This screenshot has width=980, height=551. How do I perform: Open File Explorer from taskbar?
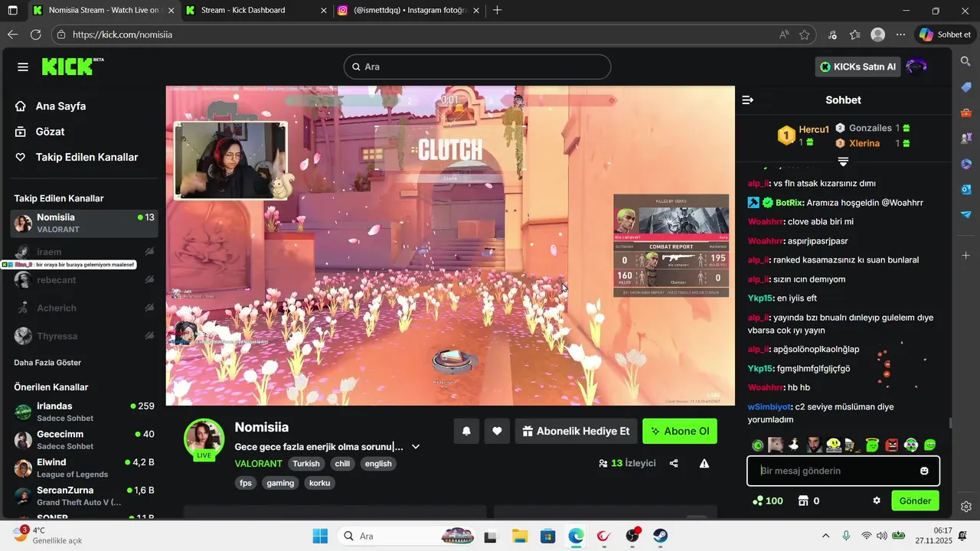tap(520, 536)
